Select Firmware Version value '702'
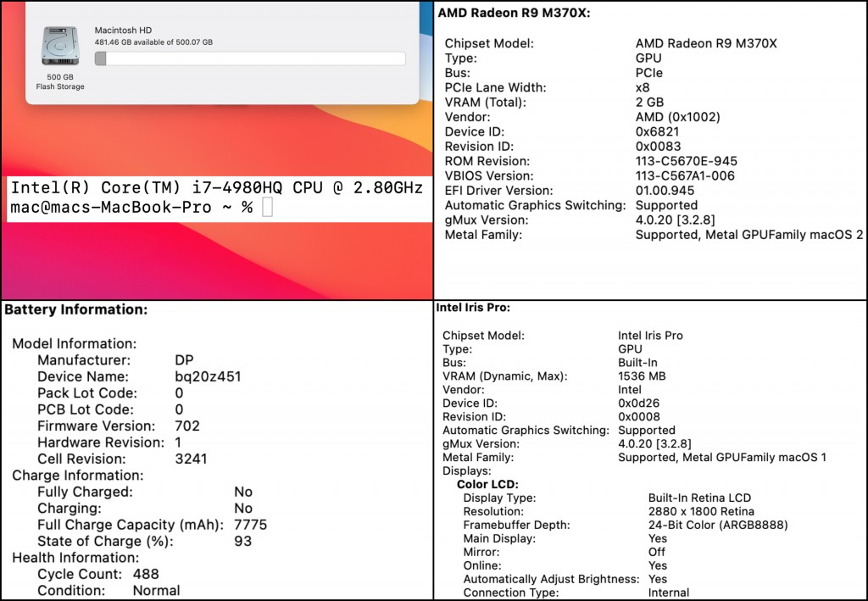Viewport: 868px width, 601px height. [187, 426]
